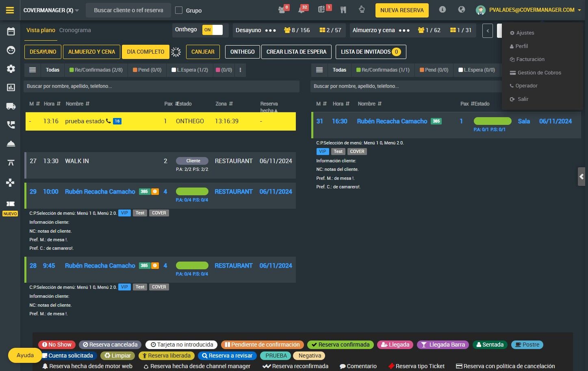This screenshot has width=588, height=371.
Task: Toggle the Onthego ON switch
Action: click(x=213, y=30)
